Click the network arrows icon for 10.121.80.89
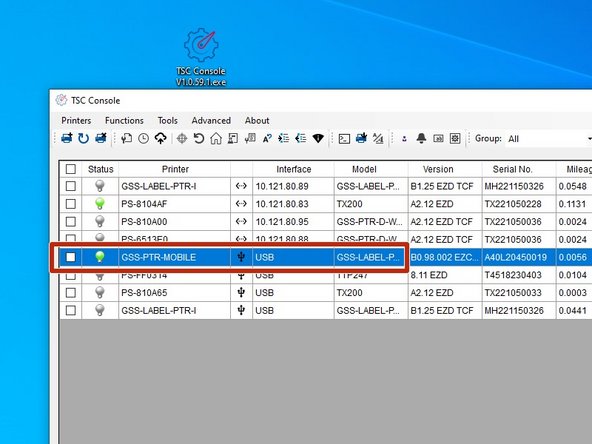 (241, 186)
